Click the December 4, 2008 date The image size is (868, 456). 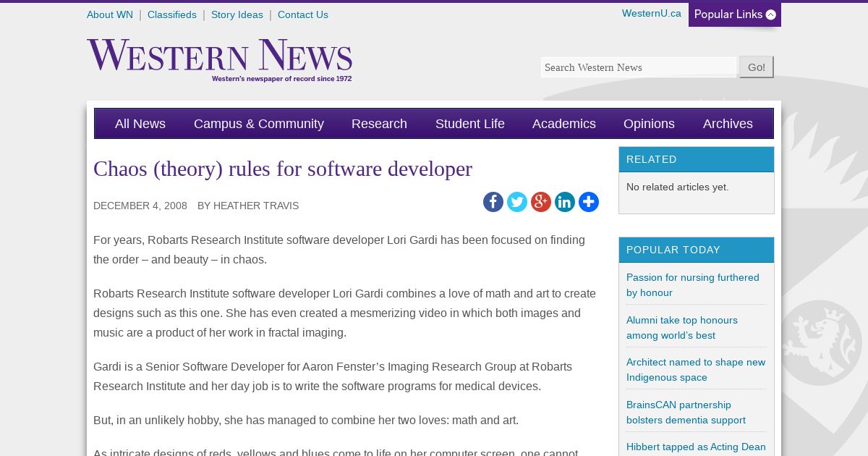tap(140, 206)
